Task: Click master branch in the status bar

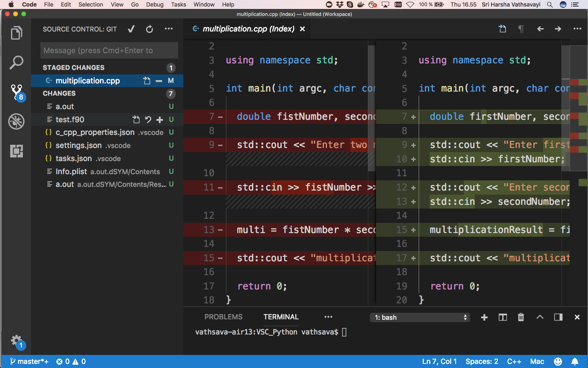Action: 29,361
